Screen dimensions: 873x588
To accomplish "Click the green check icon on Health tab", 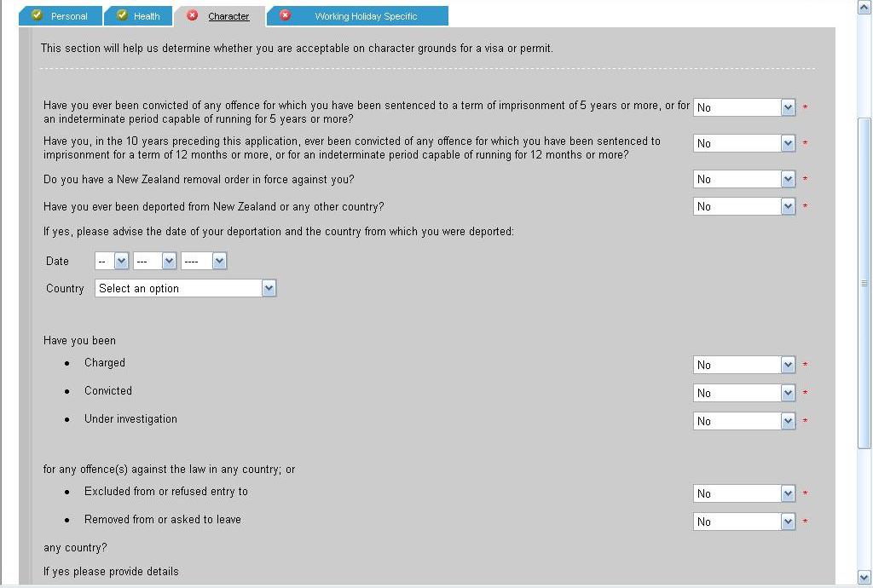I will 122,15.
